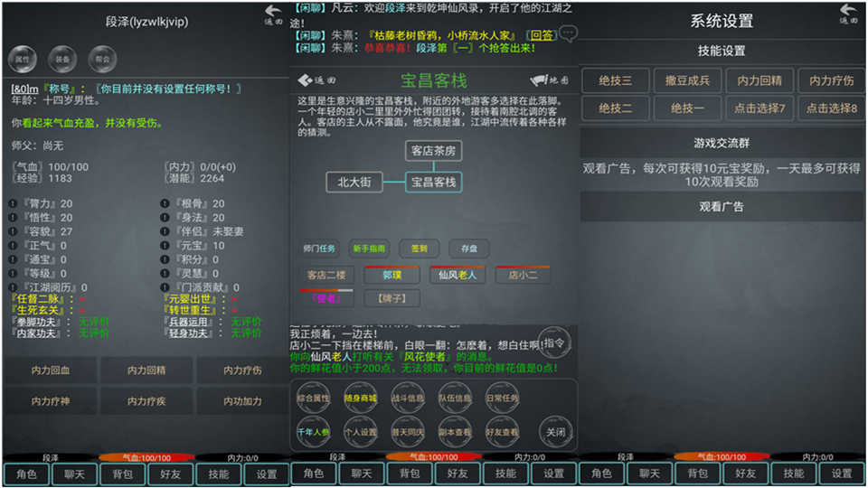Viewport: 868px width, 488px height.
Task: Open the 个人设置 circle button
Action: (x=361, y=432)
